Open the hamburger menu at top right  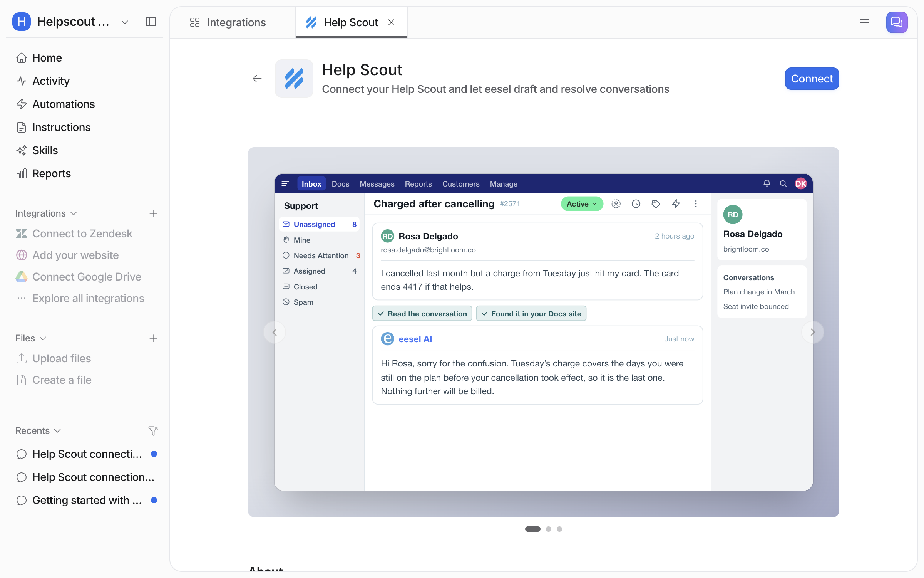865,22
